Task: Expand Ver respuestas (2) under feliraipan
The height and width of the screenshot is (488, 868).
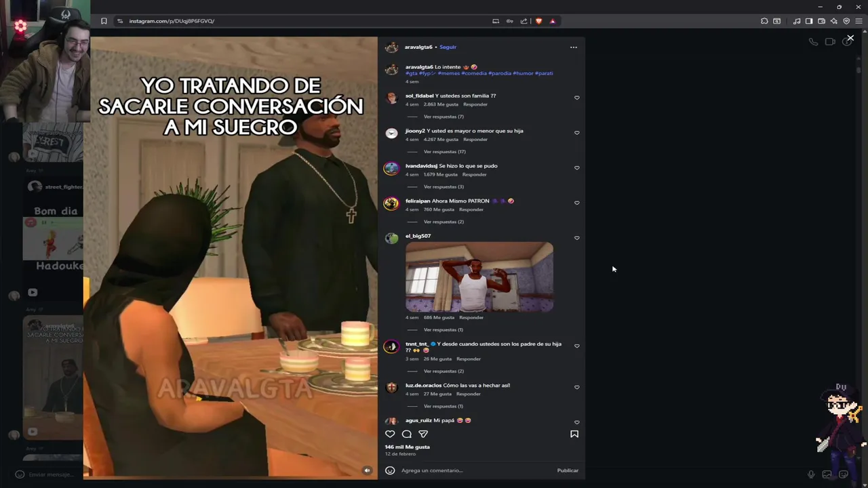Action: coord(443,222)
